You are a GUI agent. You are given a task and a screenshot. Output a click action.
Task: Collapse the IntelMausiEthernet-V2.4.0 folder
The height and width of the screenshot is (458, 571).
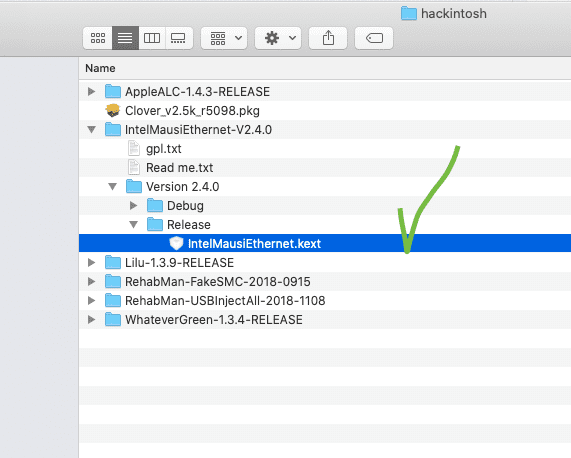point(91,130)
